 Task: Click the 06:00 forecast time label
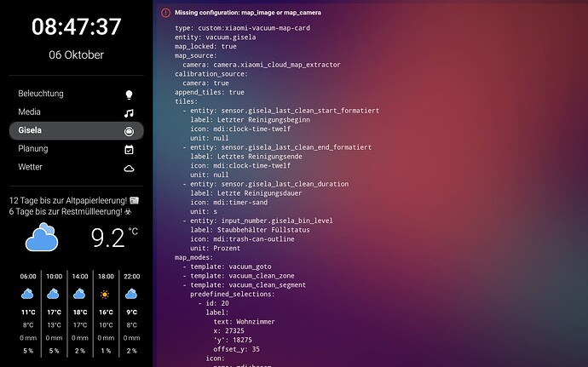click(x=28, y=277)
